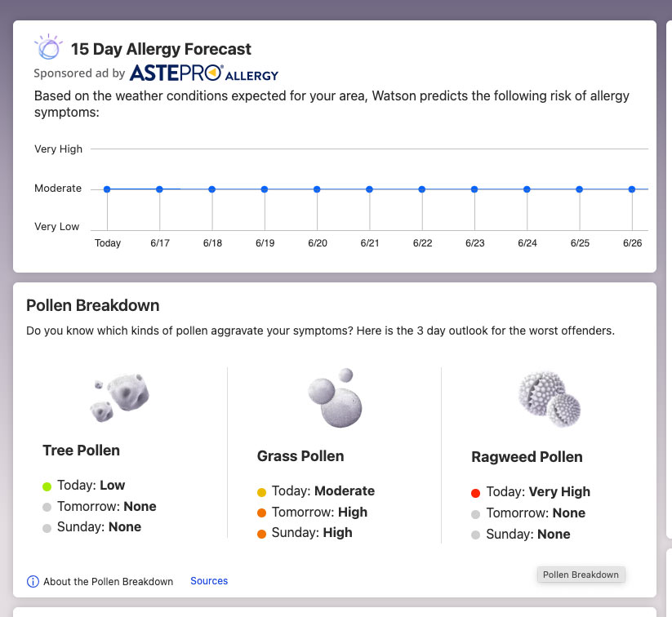Viewport: 672px width, 617px height.
Task: Open the Sources link
Action: tap(209, 581)
